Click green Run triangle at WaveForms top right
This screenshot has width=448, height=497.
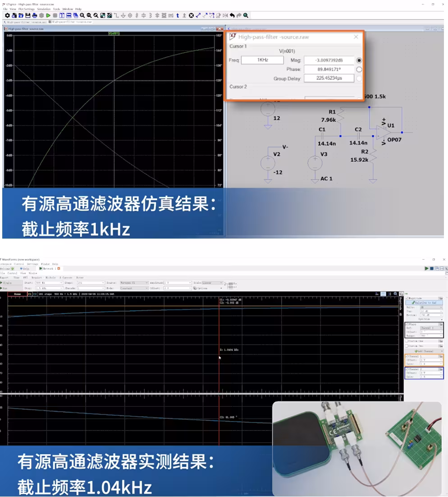tap(426, 268)
